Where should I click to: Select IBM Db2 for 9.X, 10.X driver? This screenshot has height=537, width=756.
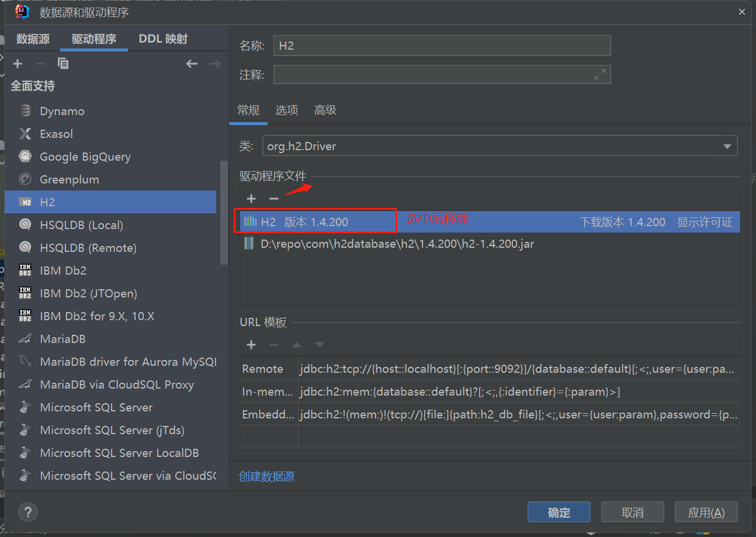click(110, 316)
